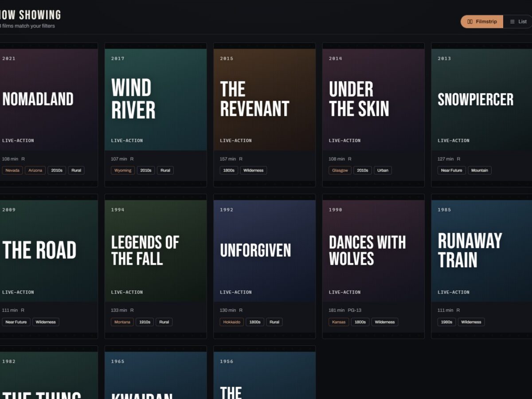Select the 1800s tag on The Revenant
532x399 pixels.
coord(229,170)
